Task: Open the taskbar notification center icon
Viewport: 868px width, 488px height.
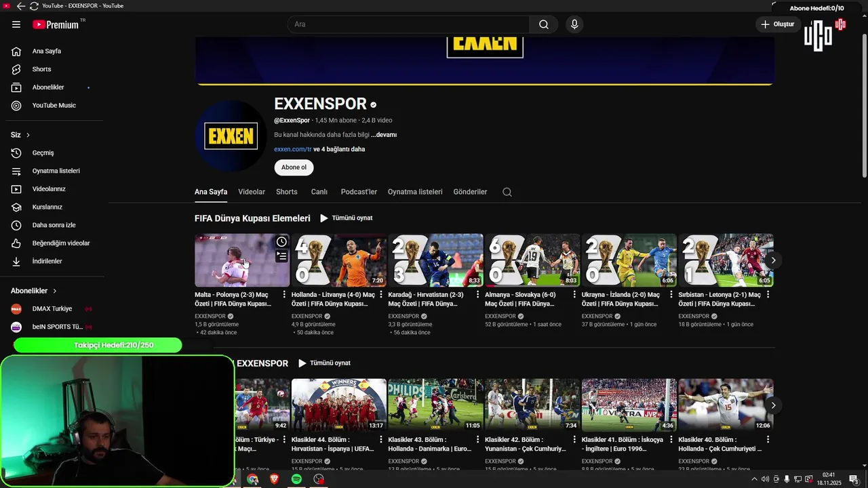Action: pos(853,479)
